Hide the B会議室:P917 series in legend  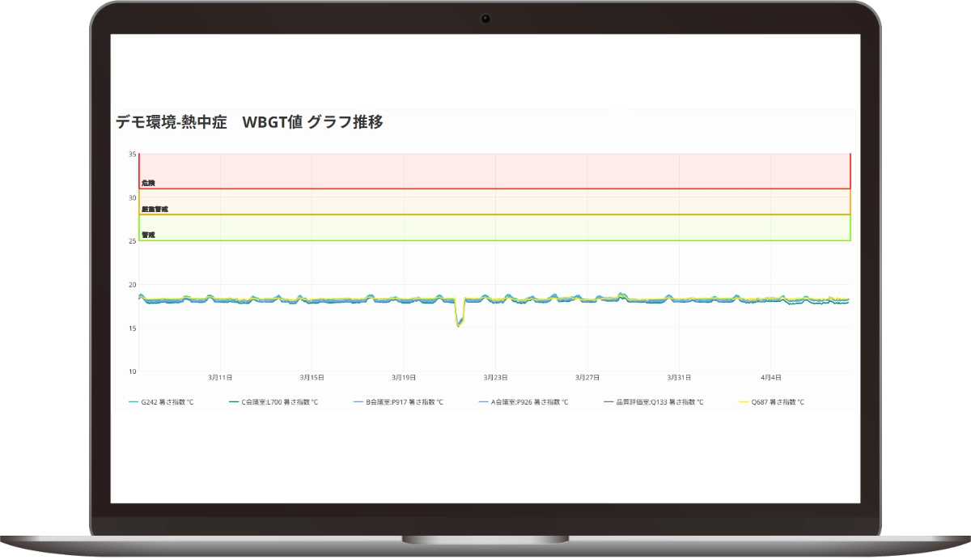coord(404,402)
